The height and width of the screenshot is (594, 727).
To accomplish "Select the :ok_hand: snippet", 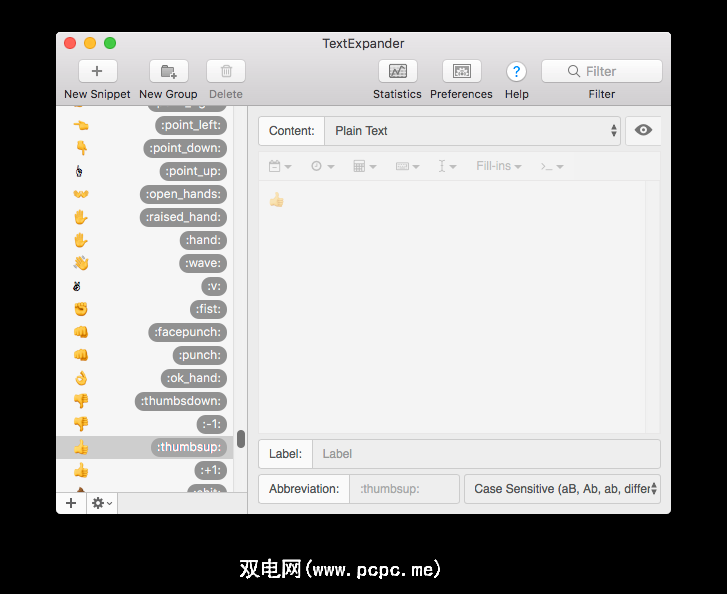I will 145,378.
